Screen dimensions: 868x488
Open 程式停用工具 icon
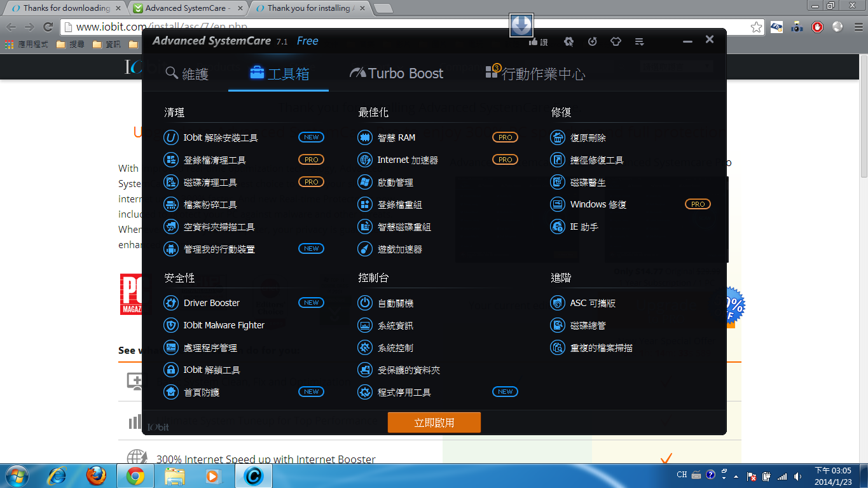364,392
